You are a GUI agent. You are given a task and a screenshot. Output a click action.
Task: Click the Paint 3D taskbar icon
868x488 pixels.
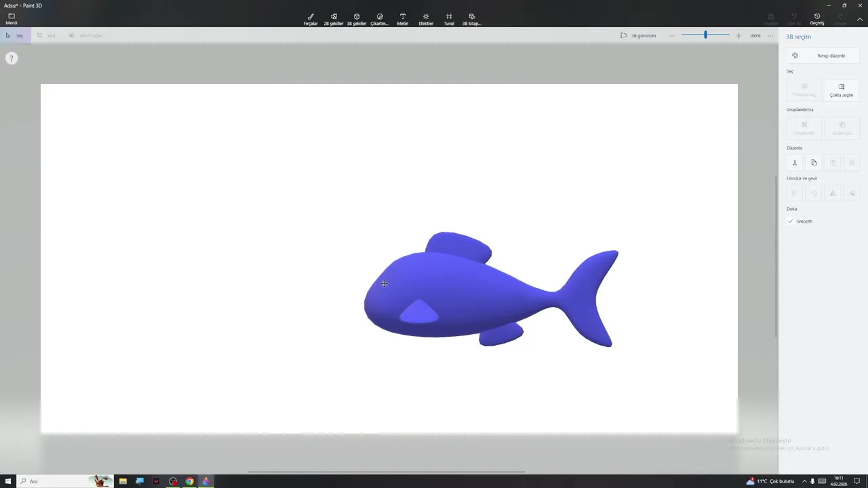tap(206, 481)
